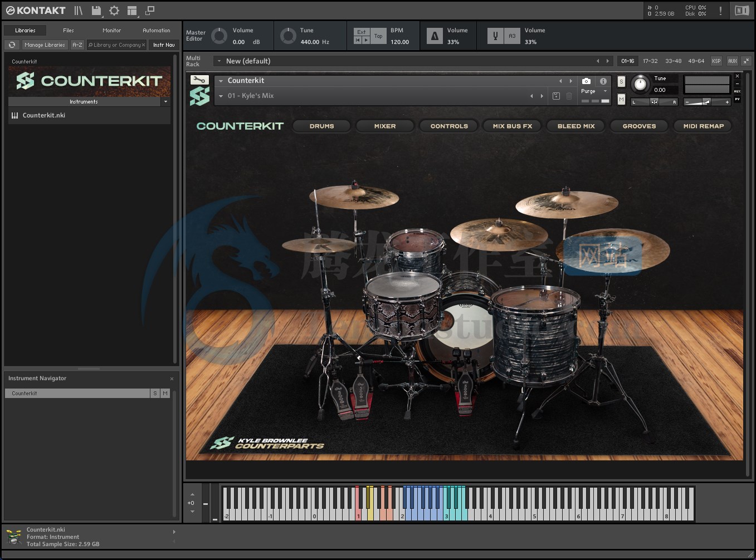This screenshot has width=756, height=560.
Task: Toggle the KSP button
Action: [x=716, y=61]
